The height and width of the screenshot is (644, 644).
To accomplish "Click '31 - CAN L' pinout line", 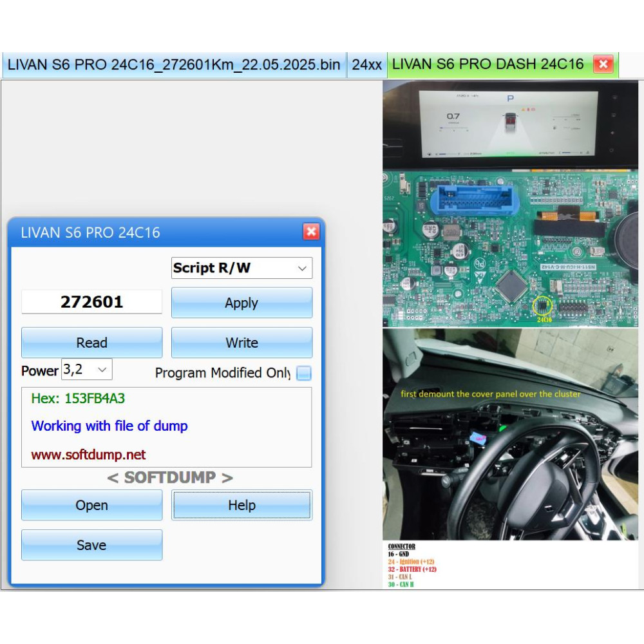I will click(x=400, y=576).
